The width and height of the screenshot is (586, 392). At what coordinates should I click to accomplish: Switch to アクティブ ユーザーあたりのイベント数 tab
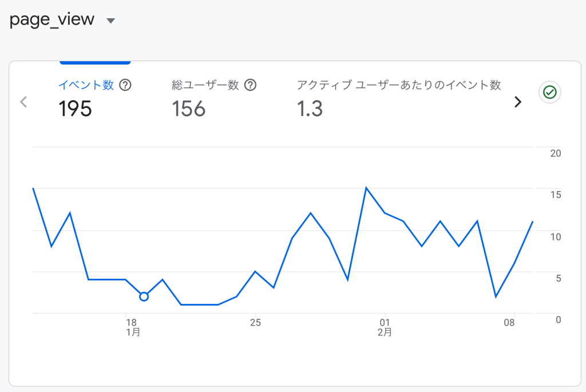[399, 85]
